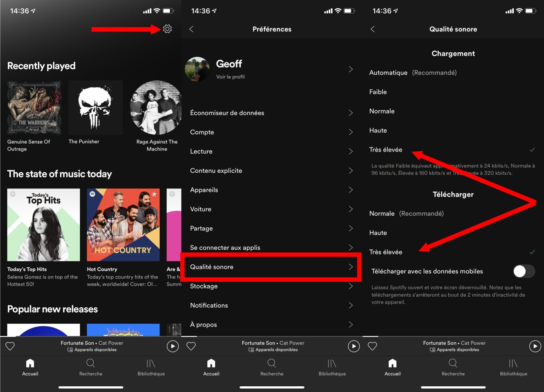
Task: Open Rage Against The Machine artist
Action: (156, 108)
